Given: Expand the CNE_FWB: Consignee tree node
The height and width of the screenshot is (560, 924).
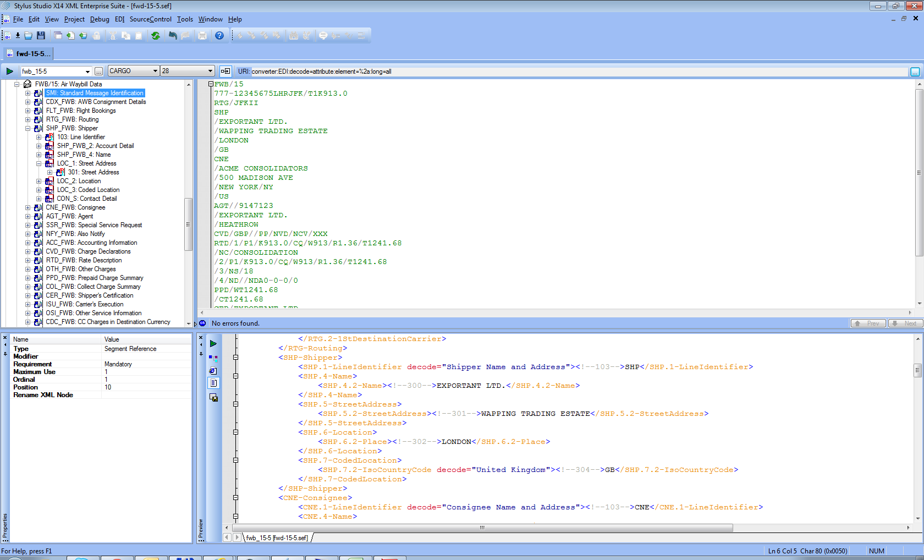Looking at the screenshot, I should coord(28,207).
